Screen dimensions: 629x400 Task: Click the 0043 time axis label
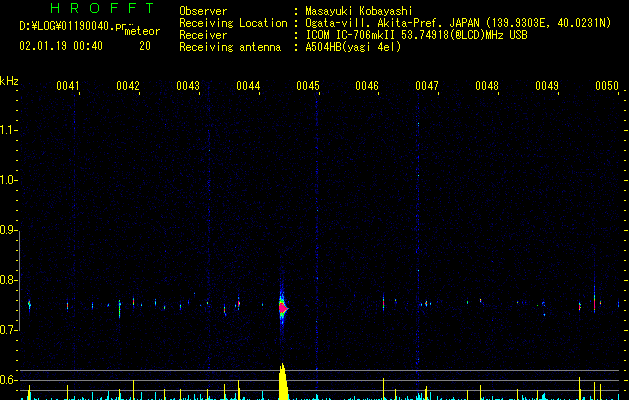pyautogui.click(x=188, y=86)
